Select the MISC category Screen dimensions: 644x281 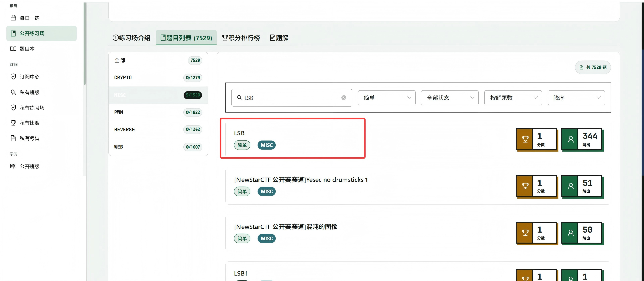(158, 95)
